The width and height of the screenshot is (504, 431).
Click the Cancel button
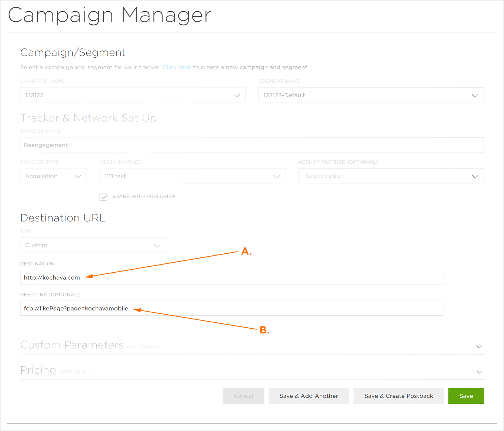[x=243, y=396]
